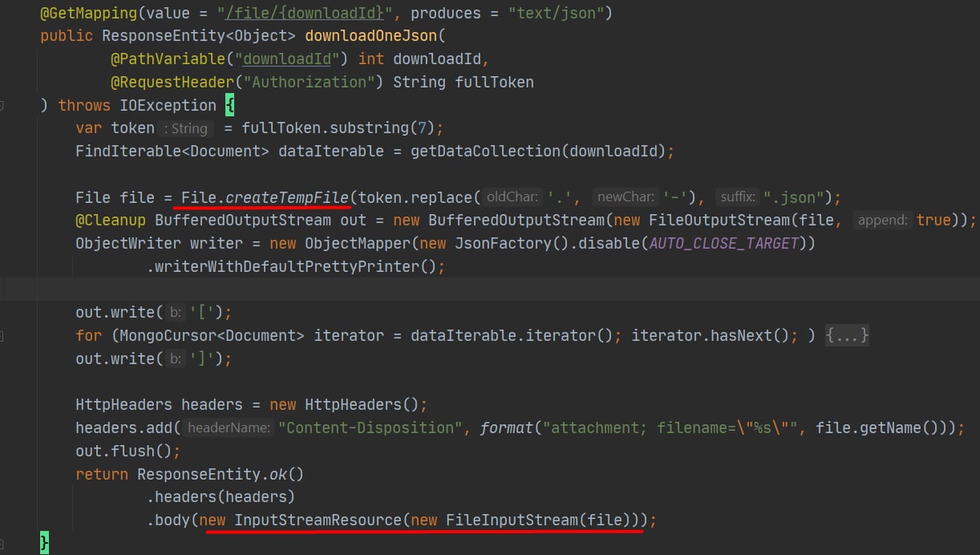This screenshot has width=980, height=555.
Task: Click the @Cleanup annotation
Action: [111, 220]
